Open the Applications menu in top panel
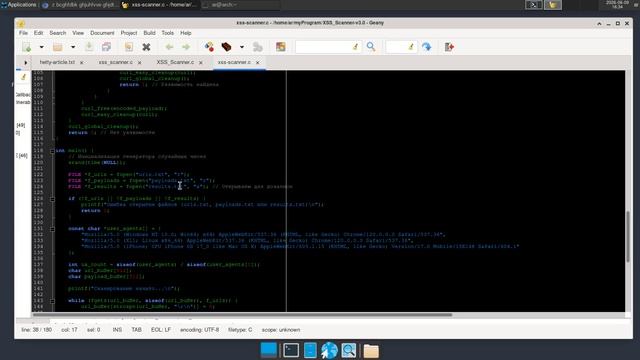640x360 pixels. (x=19, y=5)
